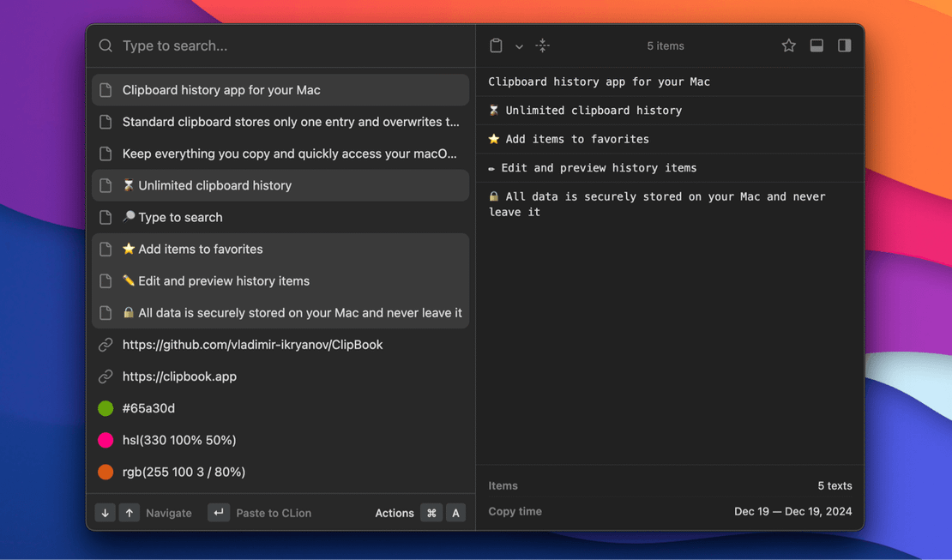Click the up arrow navigate key

(130, 513)
